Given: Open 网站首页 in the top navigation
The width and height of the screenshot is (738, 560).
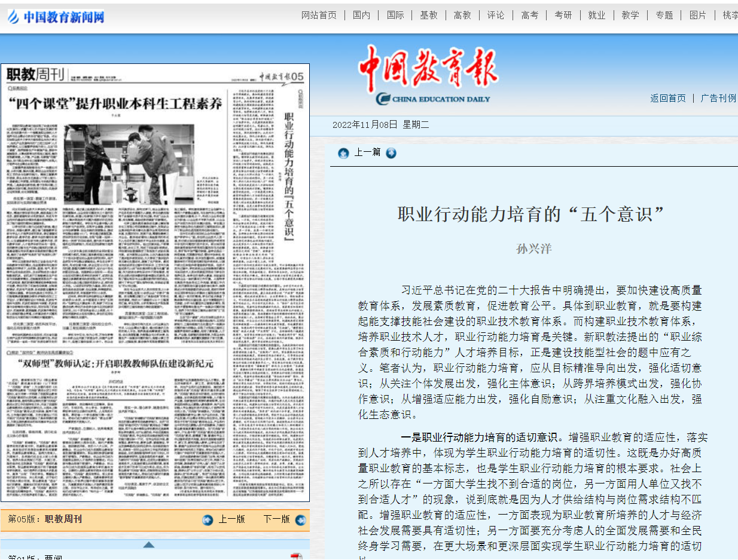Looking at the screenshot, I should pos(319,16).
